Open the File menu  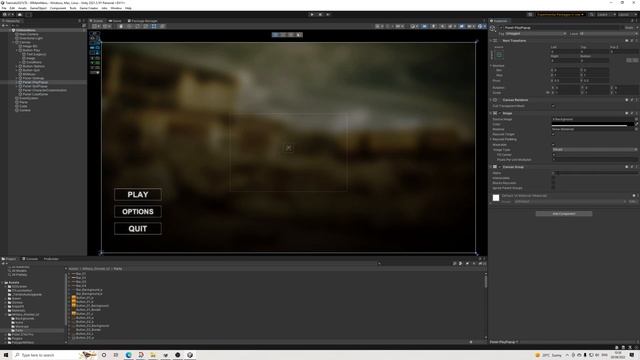pos(4,8)
